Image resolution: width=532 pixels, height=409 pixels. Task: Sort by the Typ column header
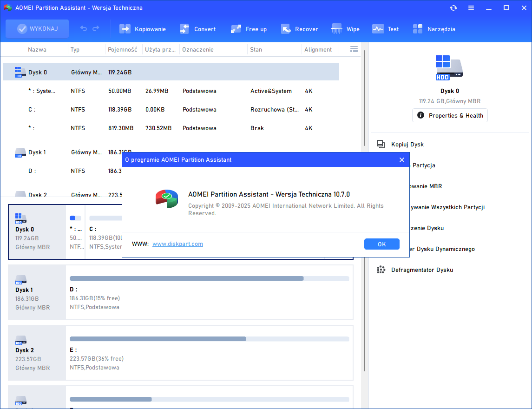pyautogui.click(x=75, y=50)
